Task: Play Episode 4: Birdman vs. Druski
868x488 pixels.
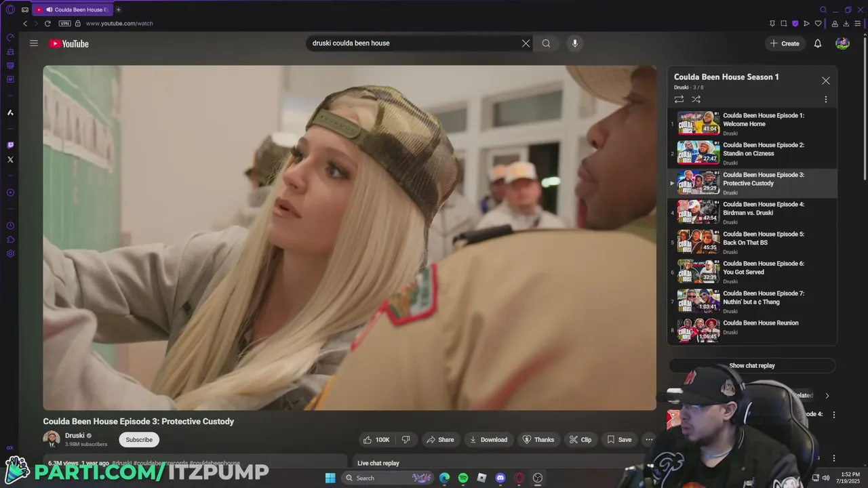Action: (x=752, y=213)
